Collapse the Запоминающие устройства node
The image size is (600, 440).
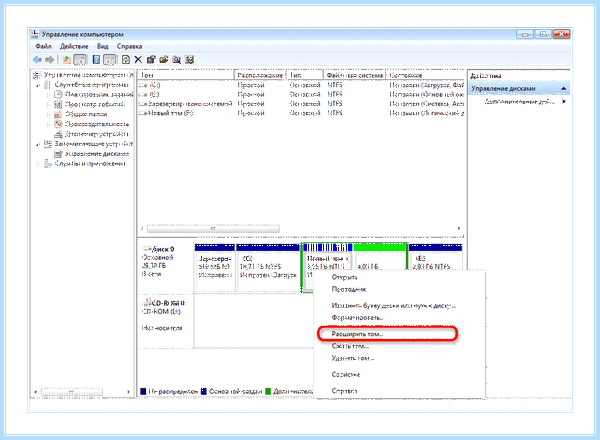point(38,145)
